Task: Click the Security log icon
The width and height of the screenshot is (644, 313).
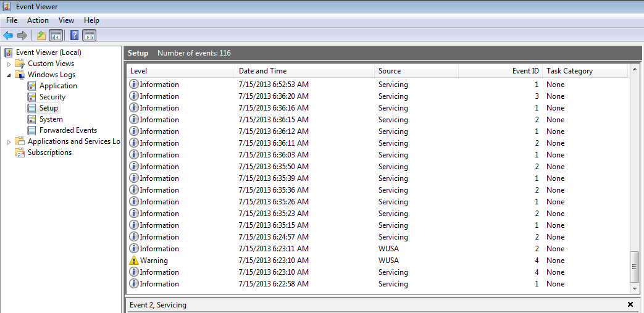Action: click(31, 97)
